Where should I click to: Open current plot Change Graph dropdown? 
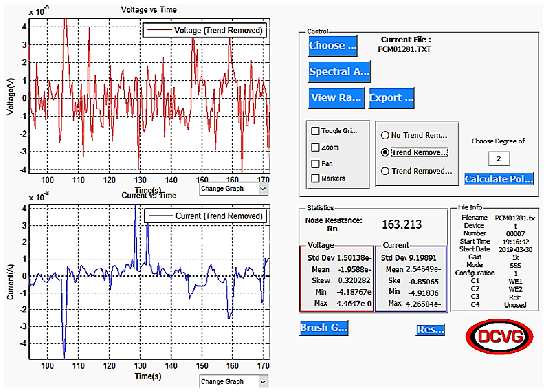[234, 381]
